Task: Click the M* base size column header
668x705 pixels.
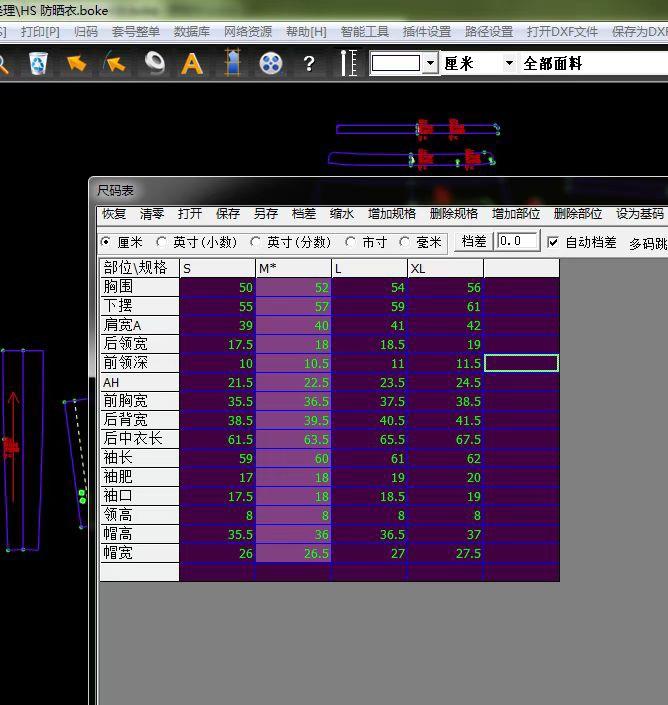Action: [293, 268]
